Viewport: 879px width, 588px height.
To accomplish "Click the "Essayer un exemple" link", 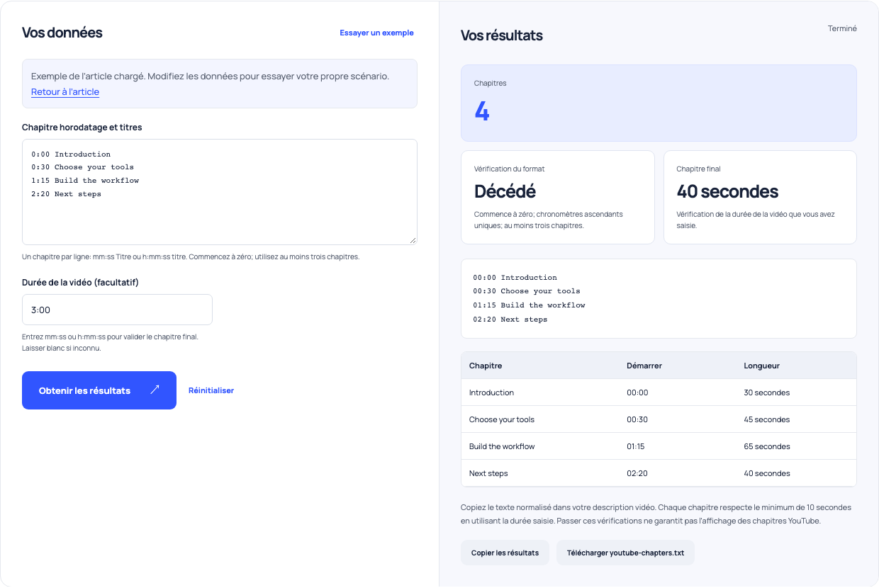I will point(376,33).
